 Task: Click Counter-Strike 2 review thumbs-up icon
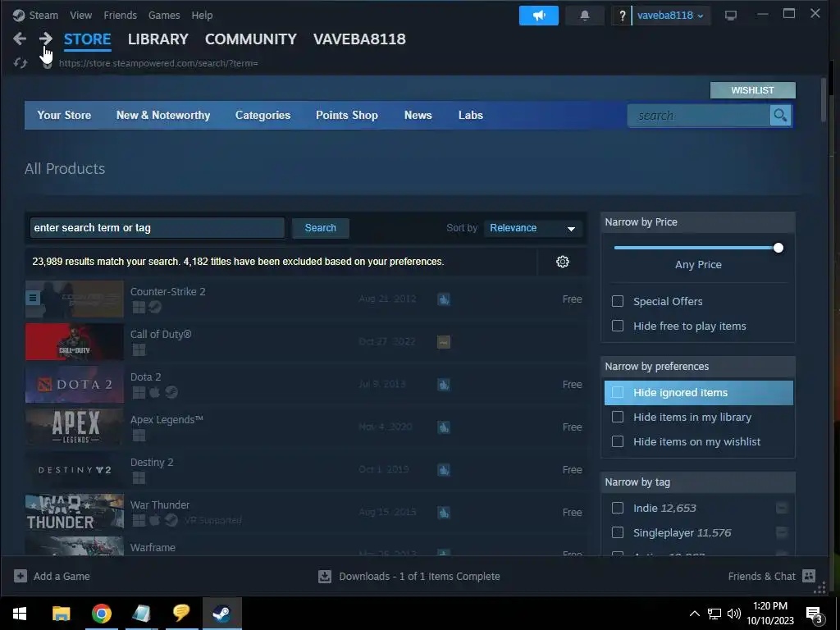(x=444, y=299)
